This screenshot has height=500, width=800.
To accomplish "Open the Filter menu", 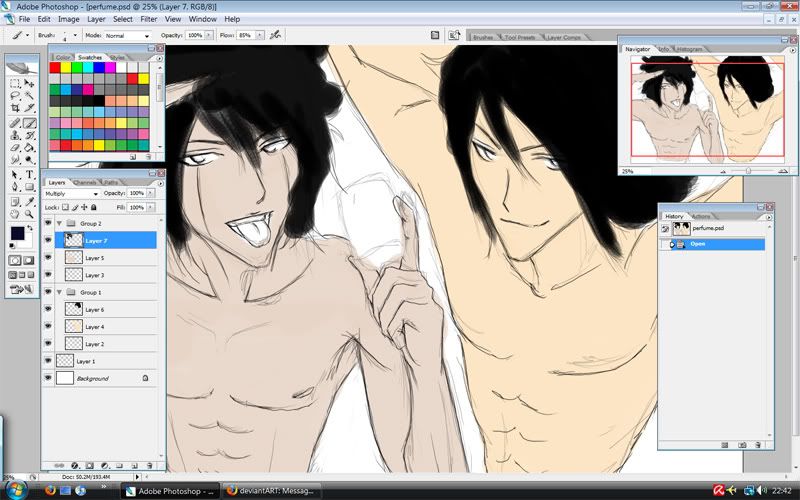I will (148, 19).
